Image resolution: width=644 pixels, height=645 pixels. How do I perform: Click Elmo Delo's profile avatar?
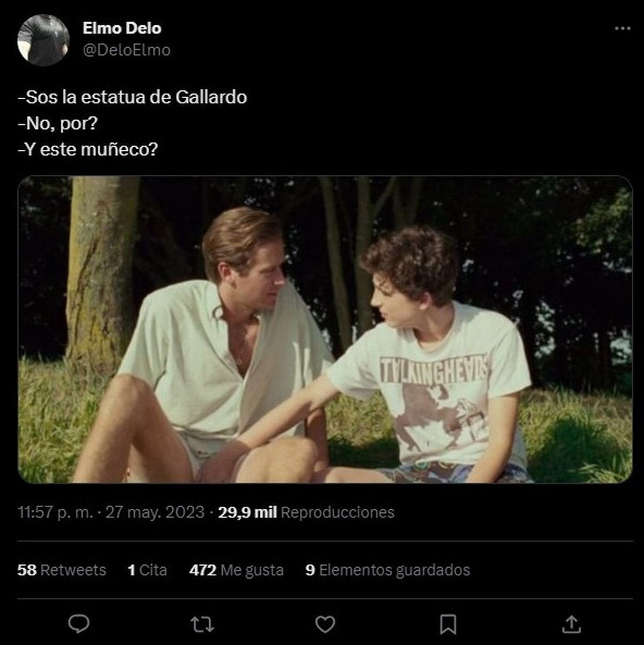click(x=43, y=40)
